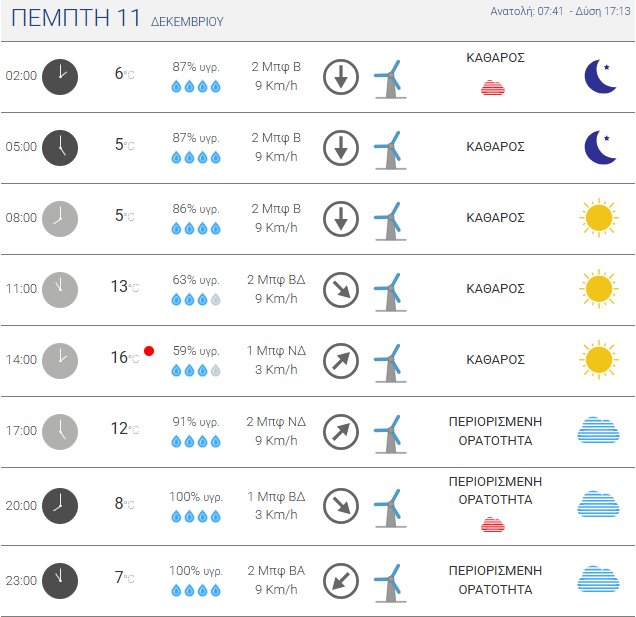Click the ΠΕΜΠΤΗ 11 date heading
The width and height of the screenshot is (636, 617).
click(76, 19)
